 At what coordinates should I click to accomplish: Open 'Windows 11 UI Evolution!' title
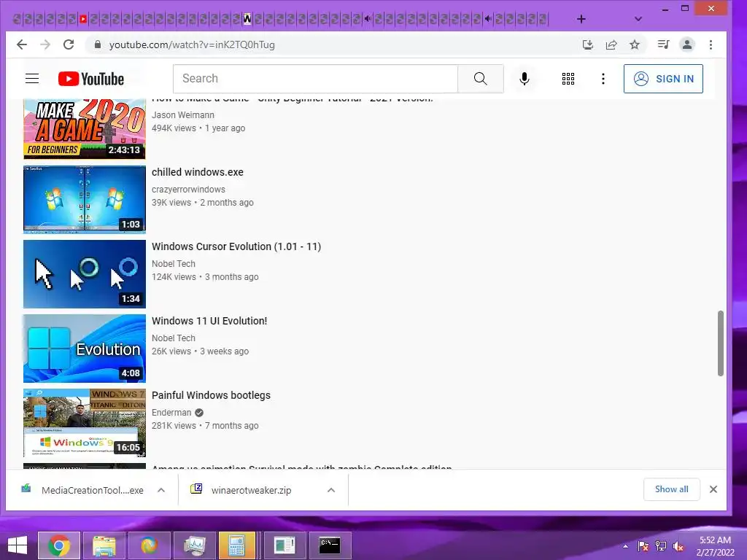[x=209, y=321]
